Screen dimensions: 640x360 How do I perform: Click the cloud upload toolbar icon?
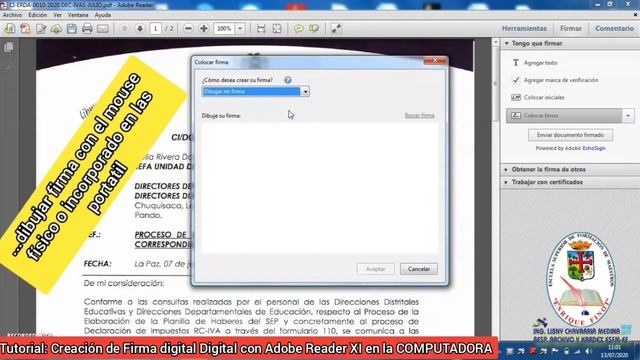tap(56, 29)
